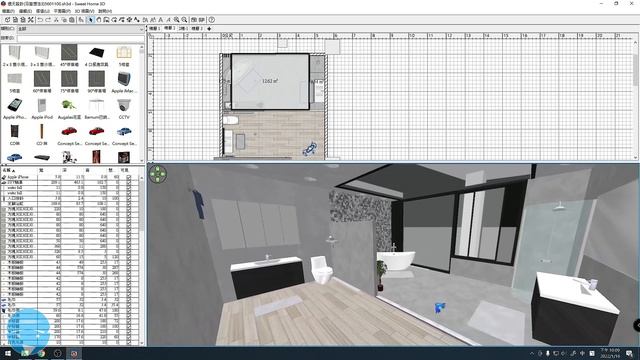Open the File (F) menu
The height and width of the screenshot is (360, 640).
8,11
